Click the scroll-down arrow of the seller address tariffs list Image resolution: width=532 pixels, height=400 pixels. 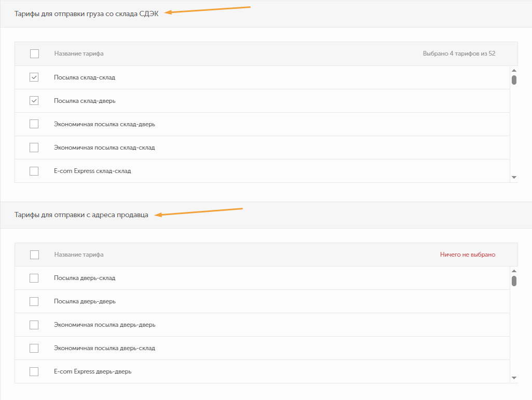click(x=514, y=378)
